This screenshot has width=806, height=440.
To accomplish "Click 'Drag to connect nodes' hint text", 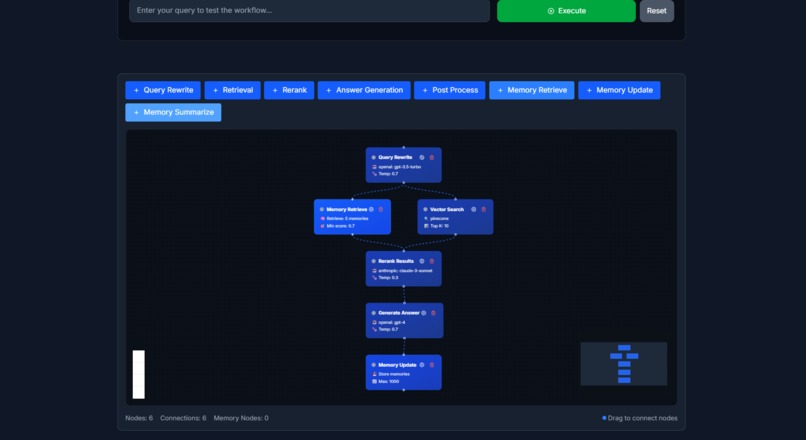I will 643,418.
